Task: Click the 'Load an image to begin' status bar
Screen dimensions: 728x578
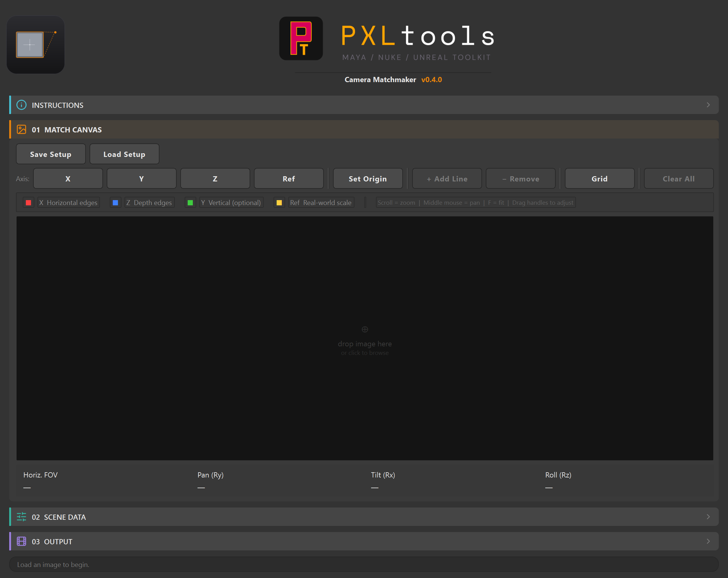Action: point(364,565)
